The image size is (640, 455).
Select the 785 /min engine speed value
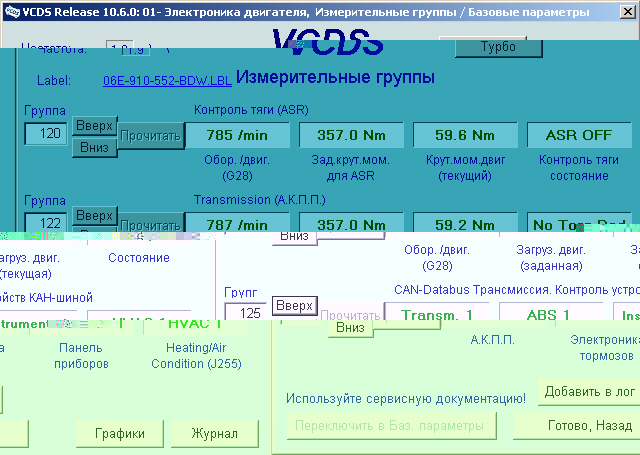(237, 135)
